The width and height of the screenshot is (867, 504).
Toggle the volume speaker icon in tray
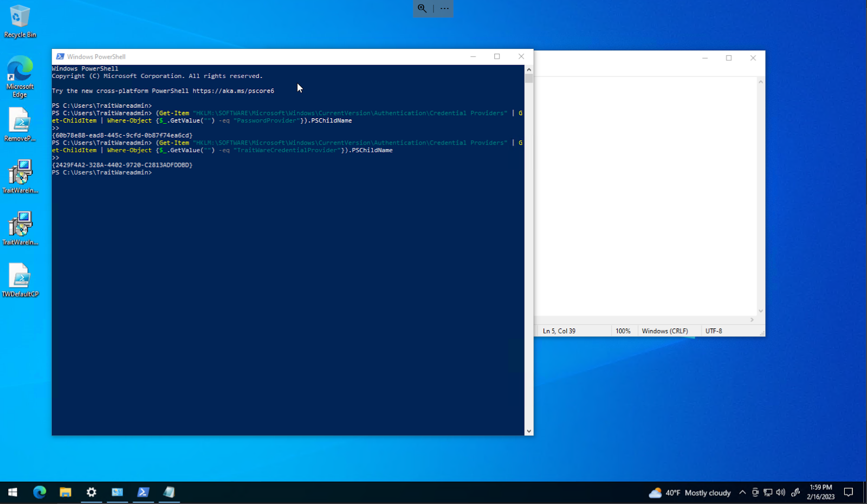coord(780,492)
